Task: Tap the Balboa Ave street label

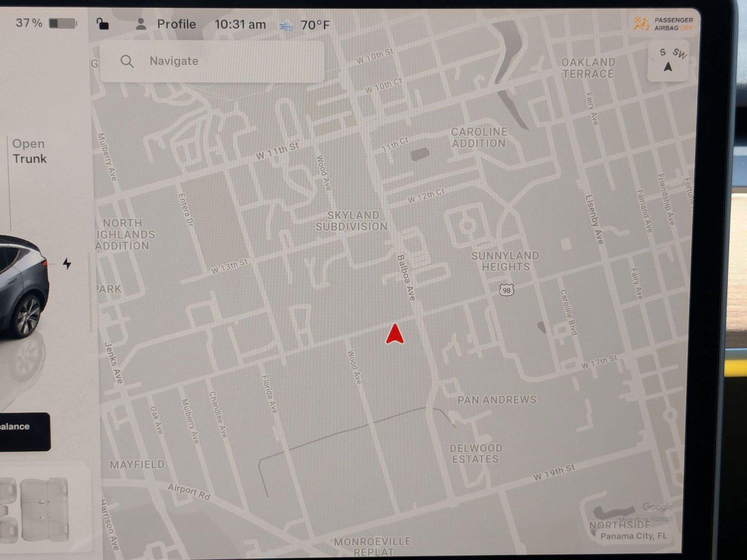Action: tap(406, 277)
